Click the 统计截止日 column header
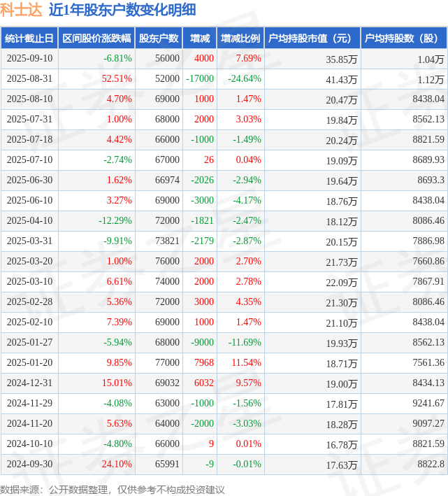448x496 pixels. coord(29,38)
